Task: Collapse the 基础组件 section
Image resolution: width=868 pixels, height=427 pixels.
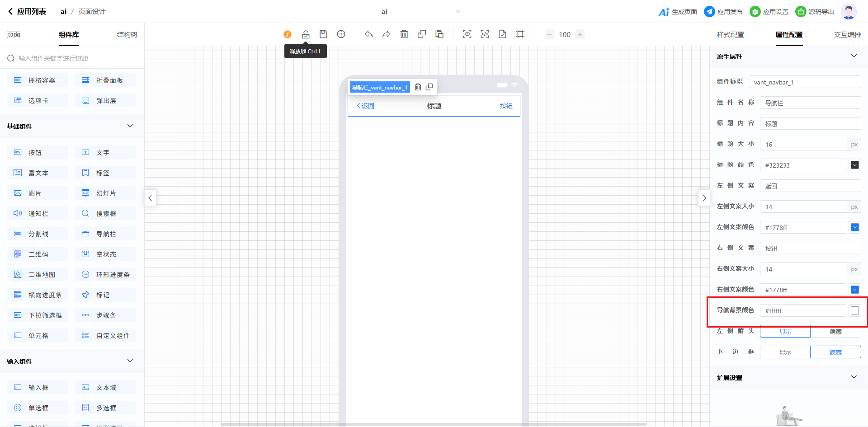Action: (130, 126)
